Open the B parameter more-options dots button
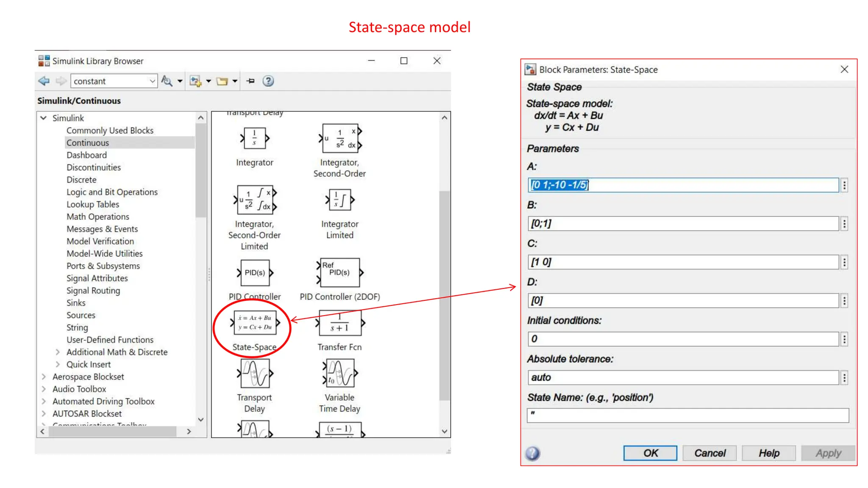The width and height of the screenshot is (868, 488). coord(844,224)
